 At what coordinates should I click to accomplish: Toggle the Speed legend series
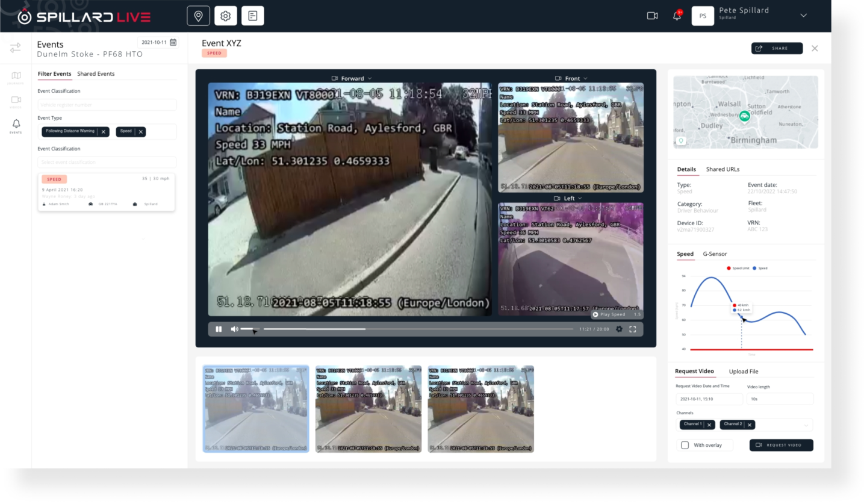point(760,268)
